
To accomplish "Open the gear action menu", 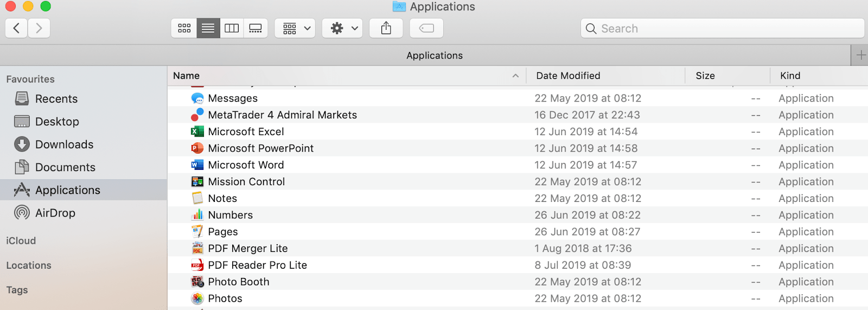I will [343, 28].
